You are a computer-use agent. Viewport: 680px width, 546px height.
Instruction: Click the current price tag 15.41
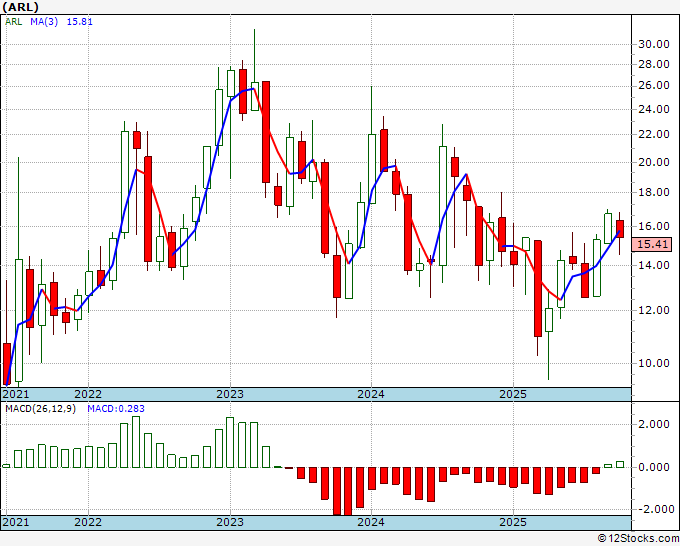(652, 244)
